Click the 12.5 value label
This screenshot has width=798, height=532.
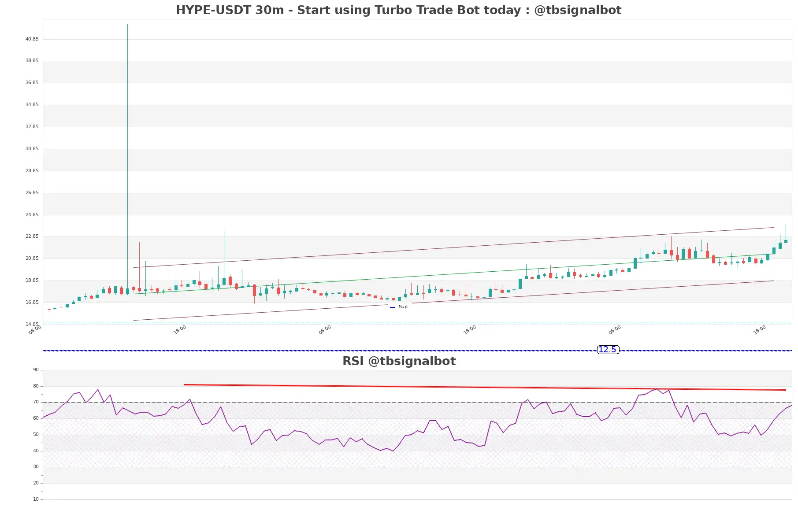[608, 350]
